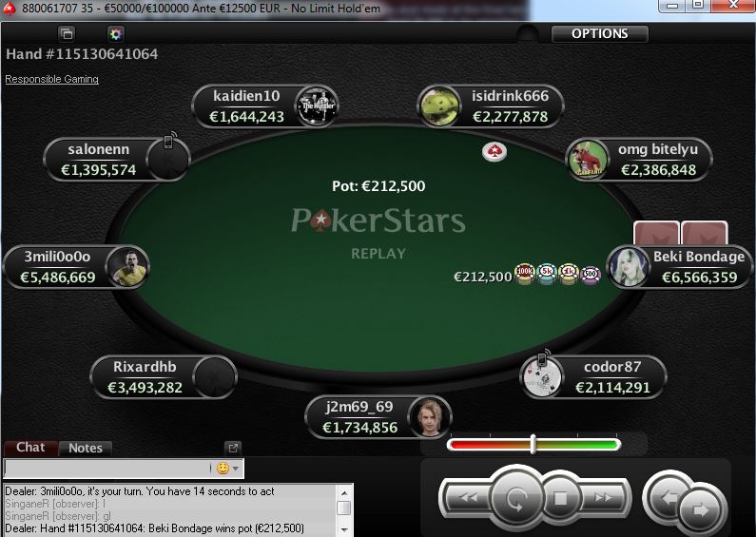The image size is (756, 537).
Task: Pop out the chat window icon
Action: (233, 448)
